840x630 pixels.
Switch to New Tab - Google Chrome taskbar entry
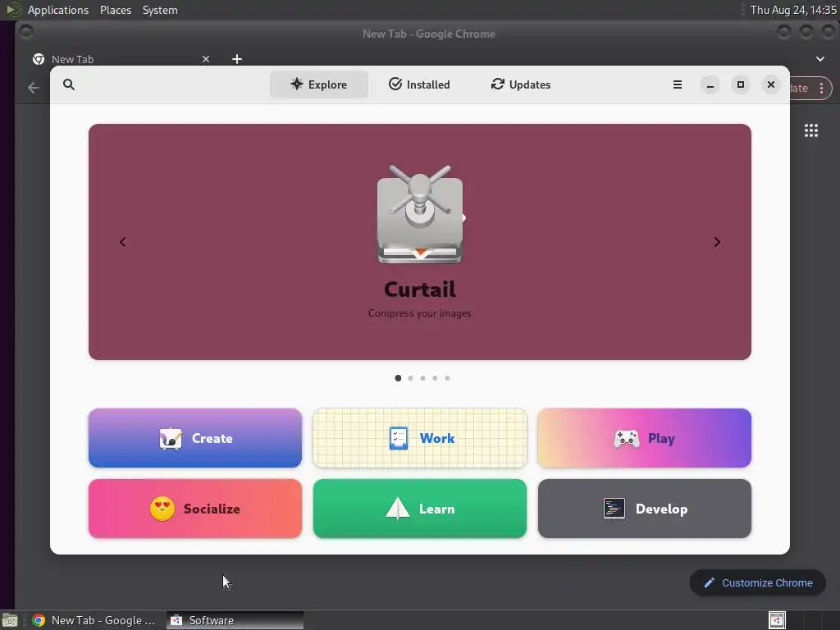click(94, 620)
